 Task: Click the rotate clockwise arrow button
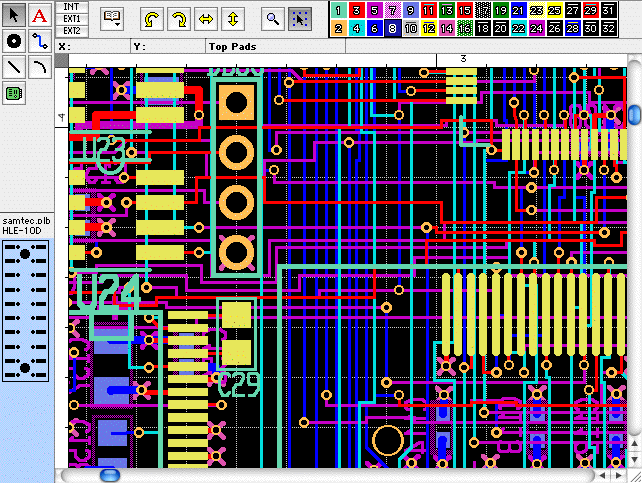pos(178,19)
